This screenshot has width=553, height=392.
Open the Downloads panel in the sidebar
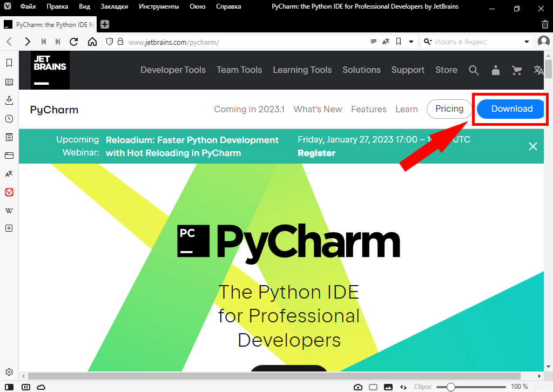[9, 100]
